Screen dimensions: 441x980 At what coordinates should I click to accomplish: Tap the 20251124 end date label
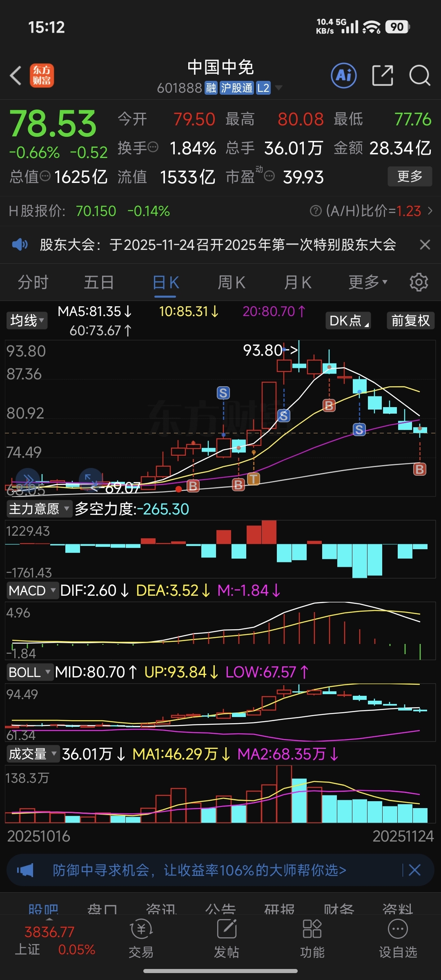403,836
